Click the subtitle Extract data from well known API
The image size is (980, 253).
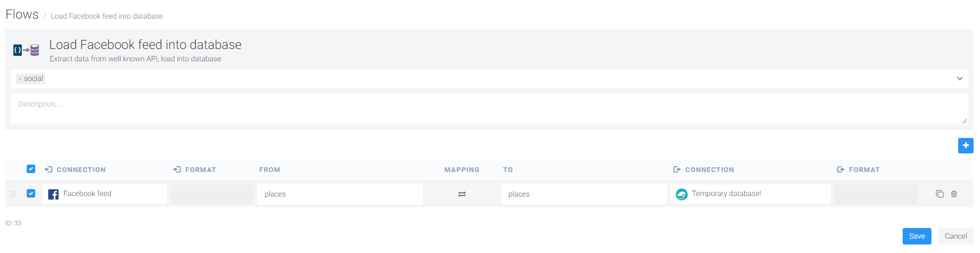click(x=136, y=59)
